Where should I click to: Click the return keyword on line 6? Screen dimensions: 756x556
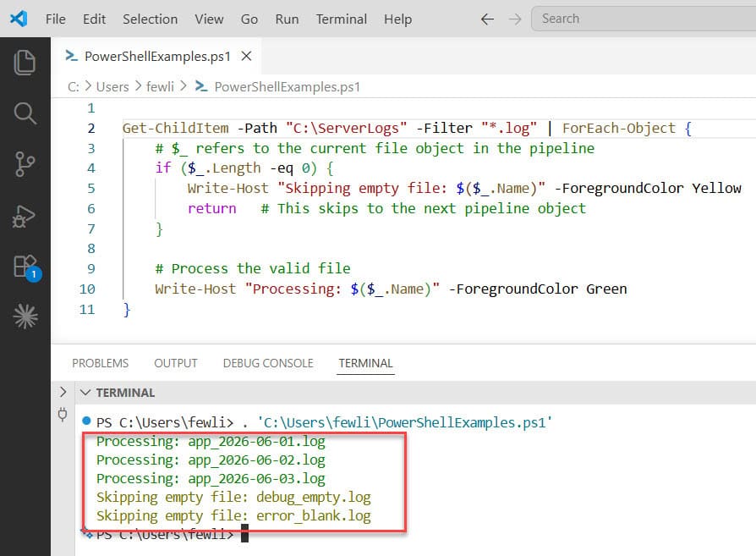point(212,208)
